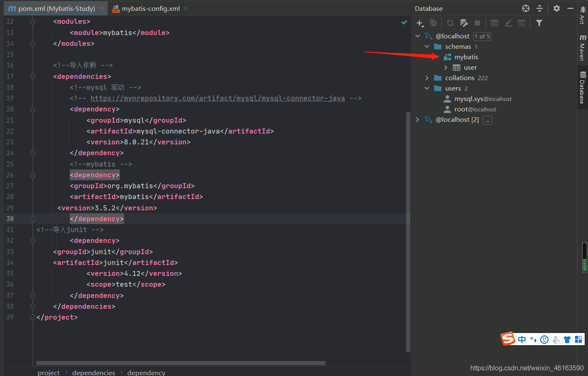Expand the collations folder
The width and height of the screenshot is (588, 376).
click(427, 78)
